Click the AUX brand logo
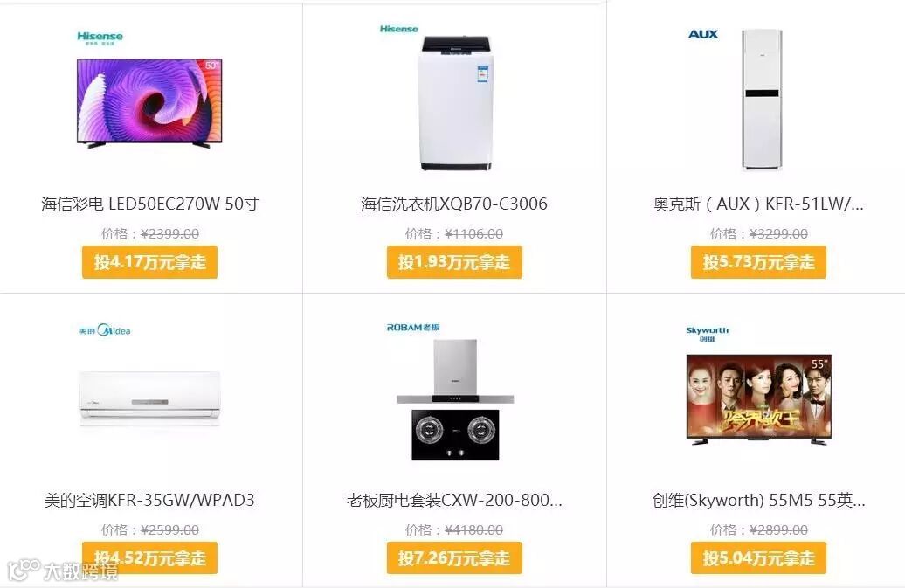 (703, 34)
